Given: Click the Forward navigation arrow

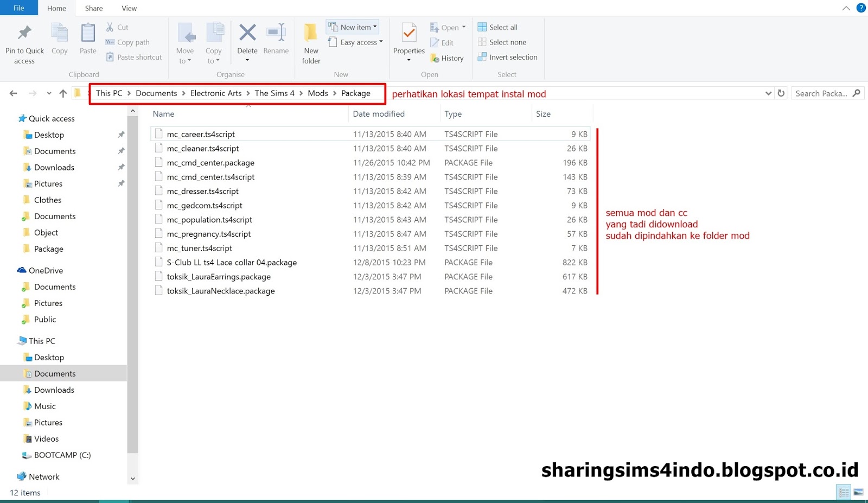Looking at the screenshot, I should click(x=33, y=93).
